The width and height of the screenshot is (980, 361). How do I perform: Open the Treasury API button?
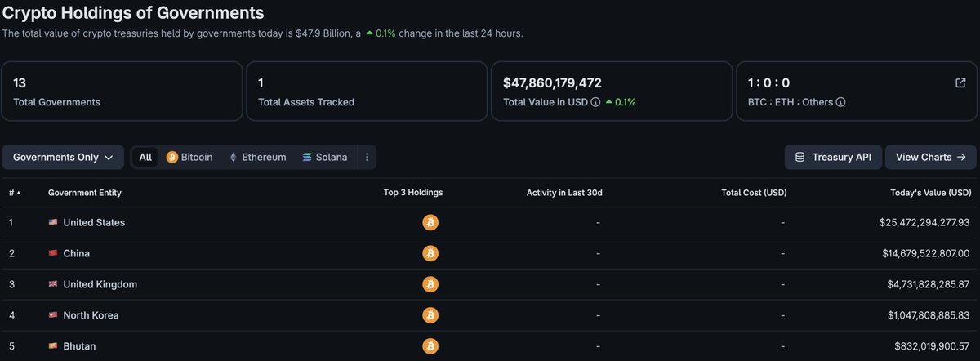click(x=833, y=157)
